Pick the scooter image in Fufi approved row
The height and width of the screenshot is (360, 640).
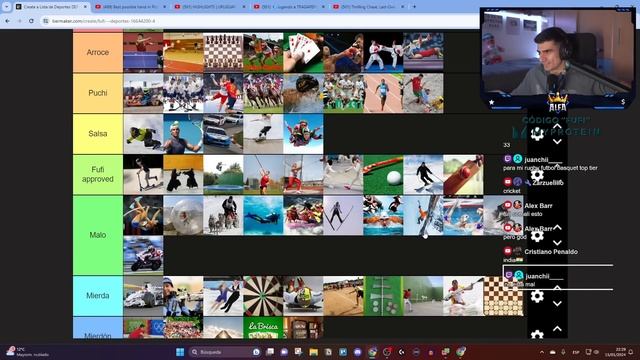coord(143,174)
